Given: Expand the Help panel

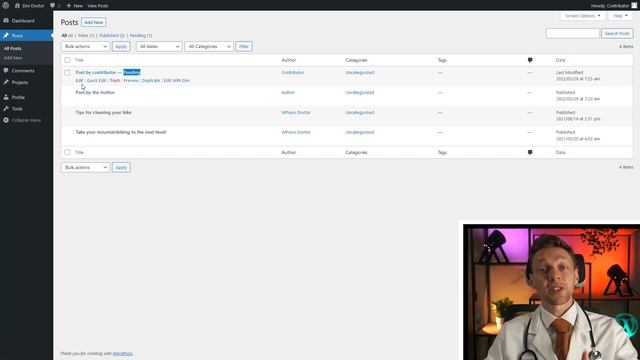Looking at the screenshot, I should [620, 16].
